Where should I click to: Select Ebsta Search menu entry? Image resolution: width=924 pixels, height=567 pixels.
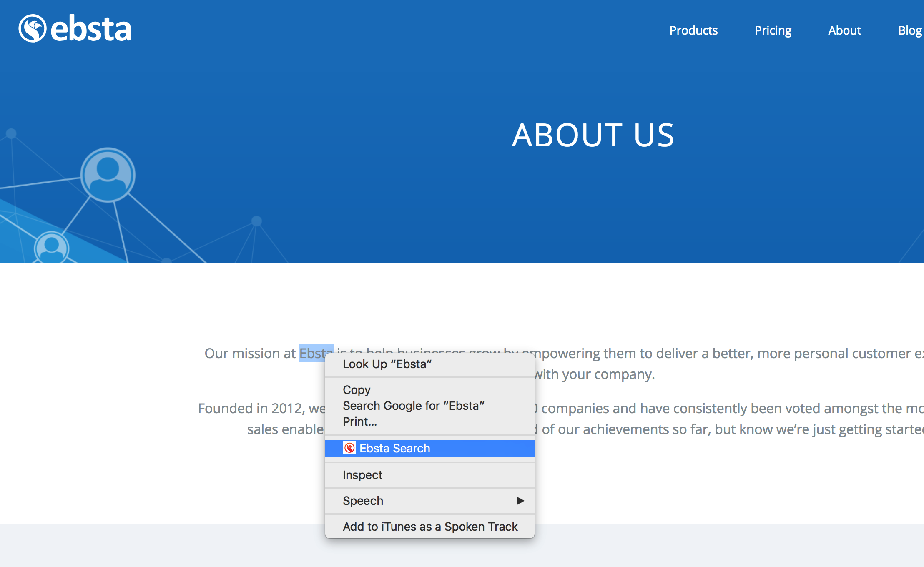click(x=394, y=448)
